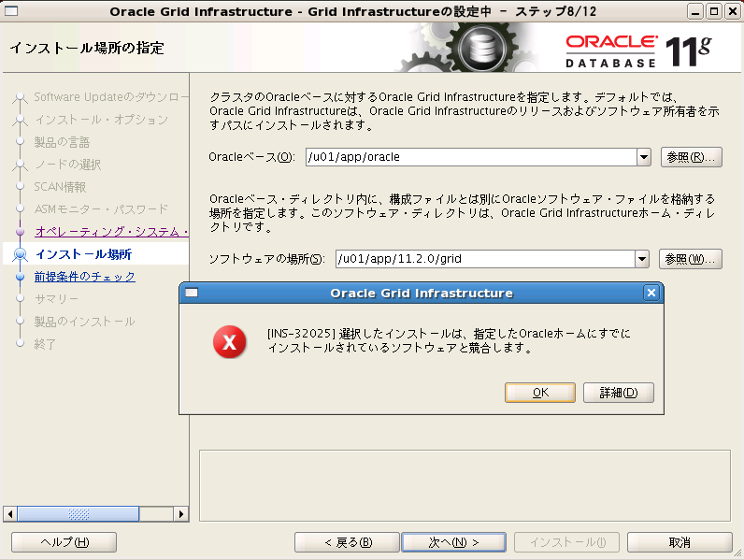This screenshot has height=560, width=744.
Task: Click the right arrow of sidebar scrollbar
Action: [x=180, y=514]
